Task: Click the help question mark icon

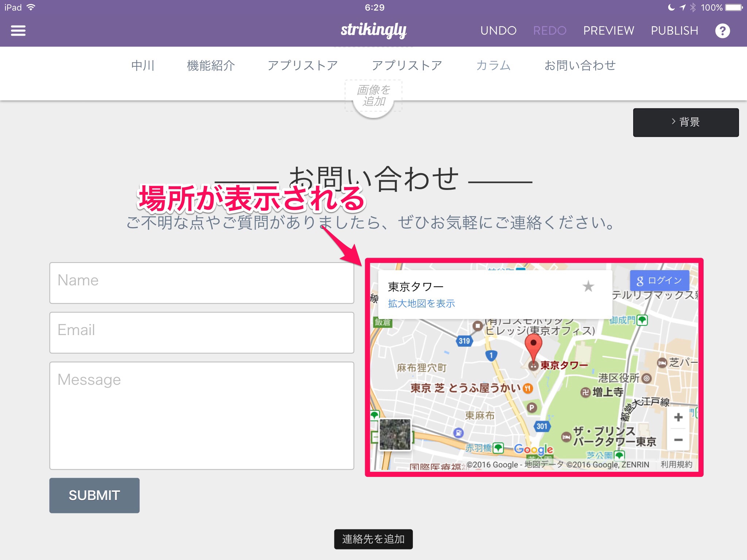Action: [722, 31]
